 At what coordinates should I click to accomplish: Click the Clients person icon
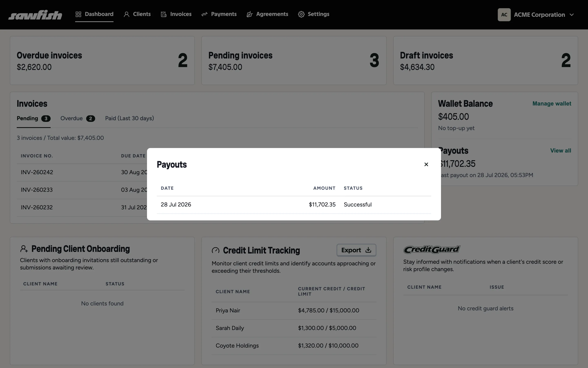tap(126, 14)
